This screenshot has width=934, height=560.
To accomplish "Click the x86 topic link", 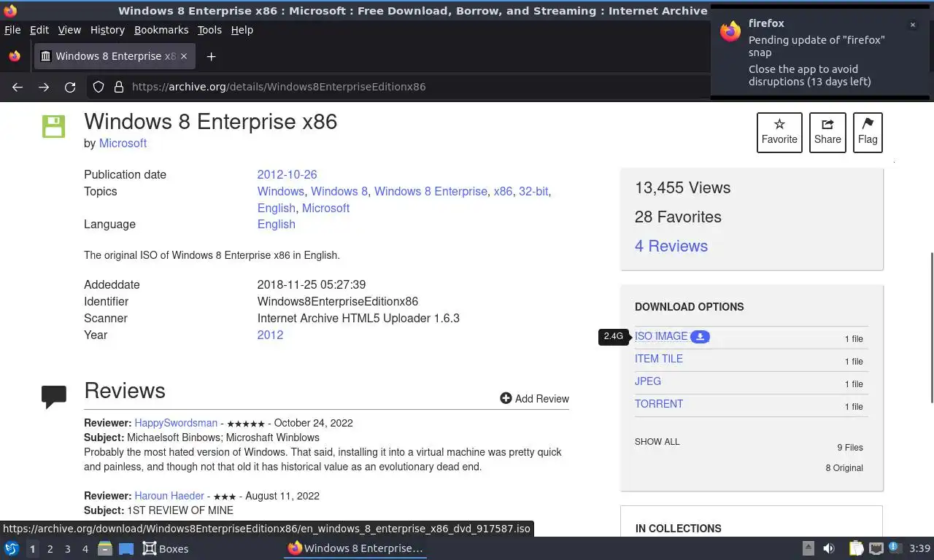I will click(503, 191).
